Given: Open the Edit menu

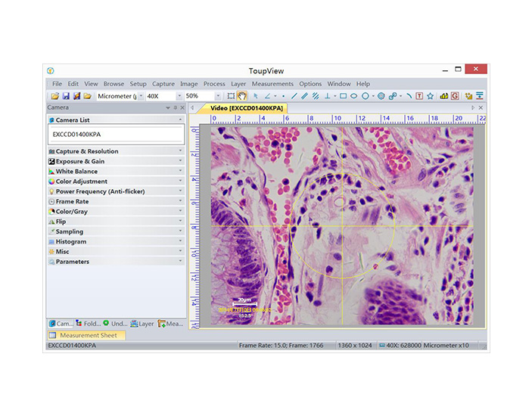Looking at the screenshot, I should point(73,84).
